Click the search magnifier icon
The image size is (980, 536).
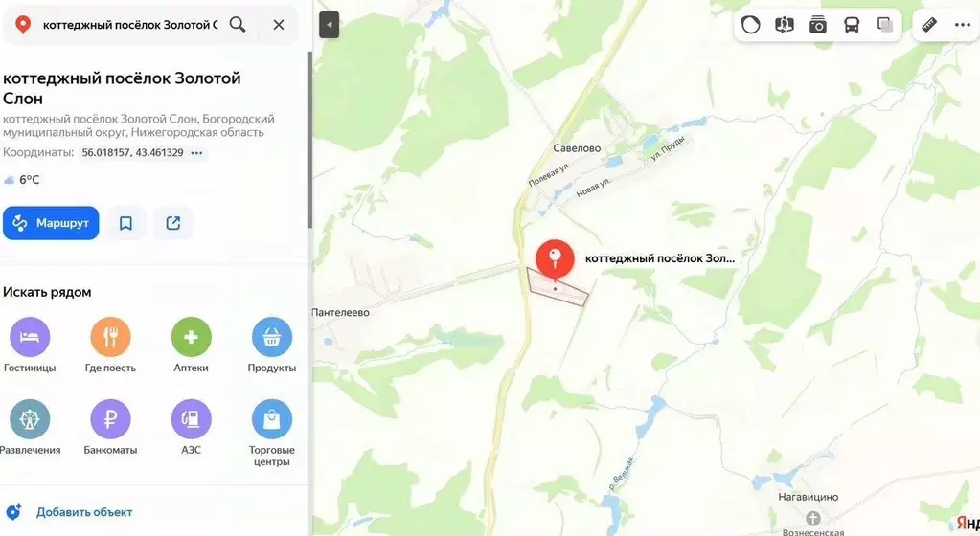tap(238, 24)
